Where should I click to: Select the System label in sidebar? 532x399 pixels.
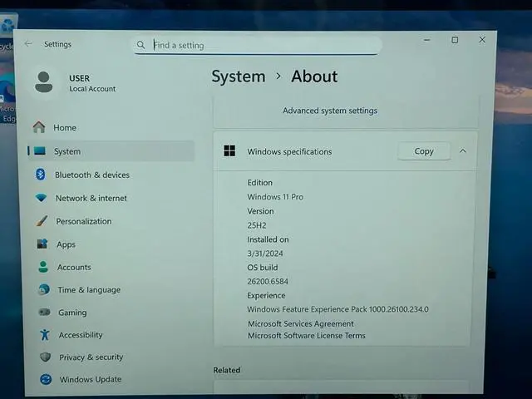click(x=67, y=151)
